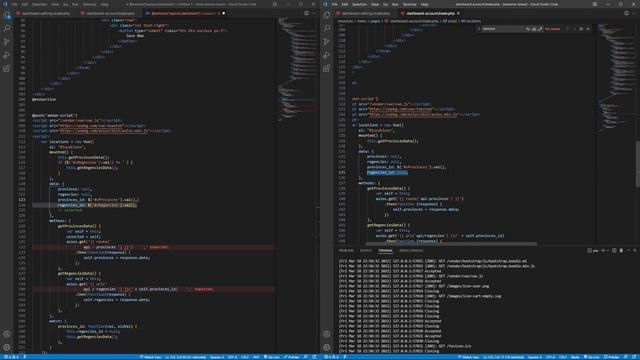Open Terminal menu in left VS Code window
This screenshot has height=360, width=640.
coord(89,4)
